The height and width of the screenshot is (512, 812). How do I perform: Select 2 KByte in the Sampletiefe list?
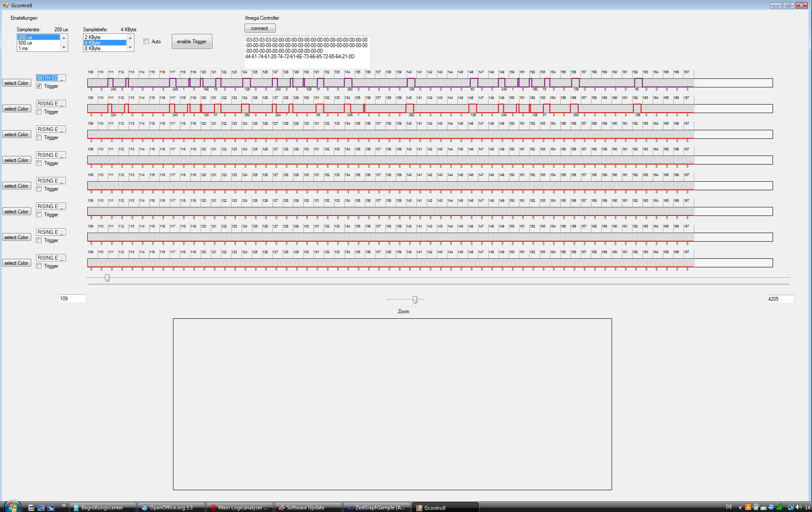105,37
